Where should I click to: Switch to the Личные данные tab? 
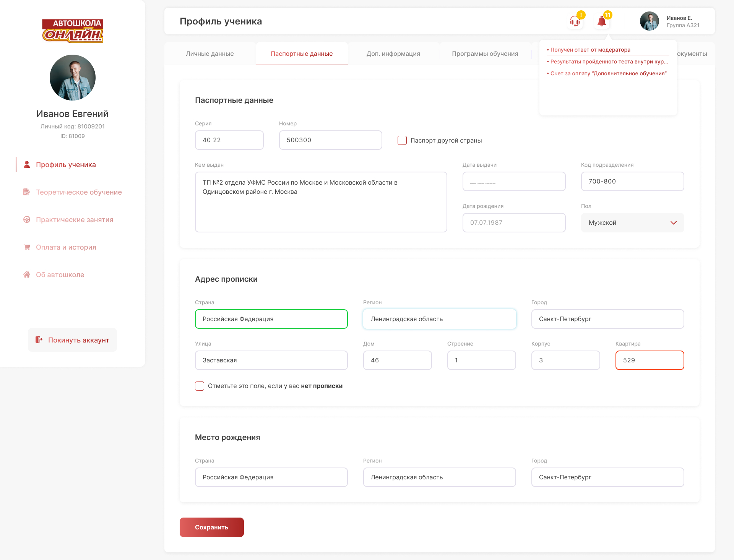pyautogui.click(x=210, y=54)
